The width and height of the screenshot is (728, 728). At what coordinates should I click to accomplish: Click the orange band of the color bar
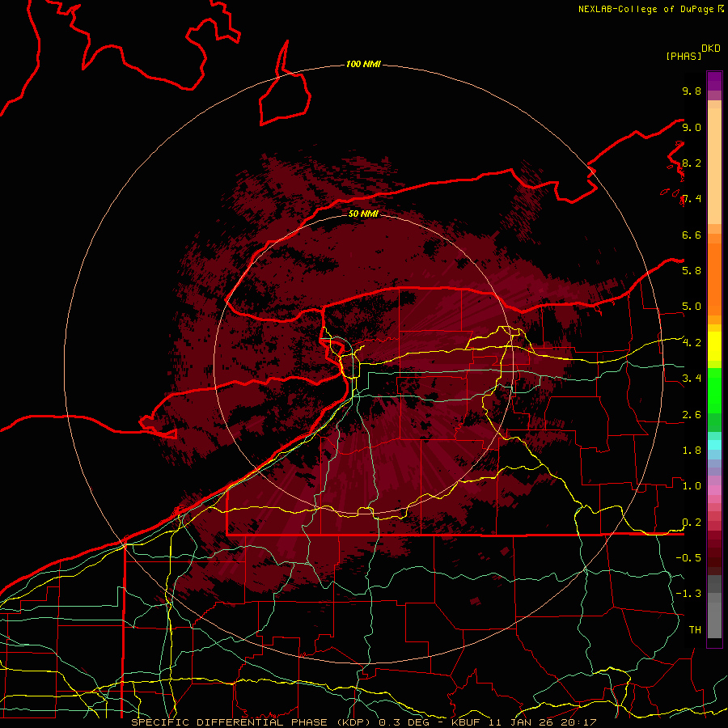click(714, 278)
